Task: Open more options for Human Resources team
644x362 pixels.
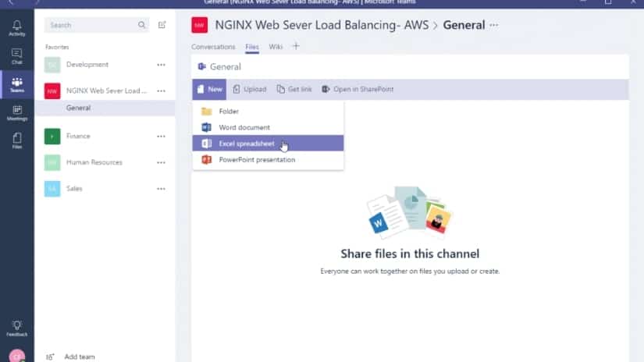Action: tap(161, 162)
